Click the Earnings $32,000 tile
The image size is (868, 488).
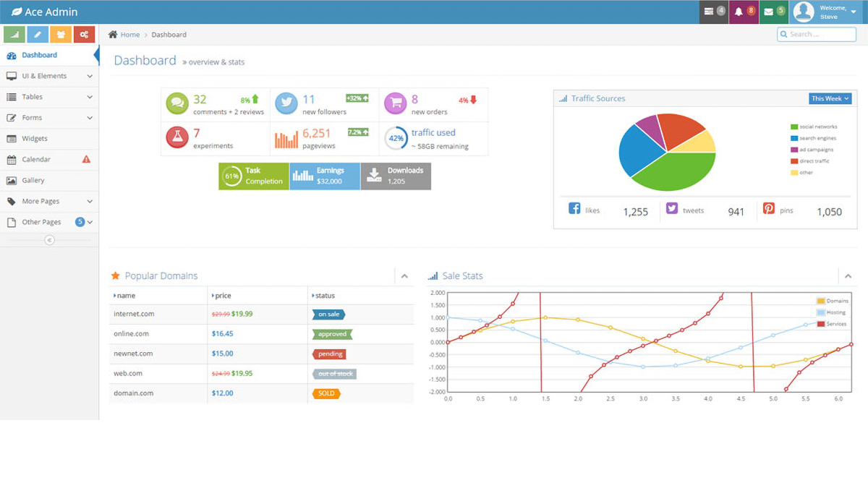(x=325, y=176)
